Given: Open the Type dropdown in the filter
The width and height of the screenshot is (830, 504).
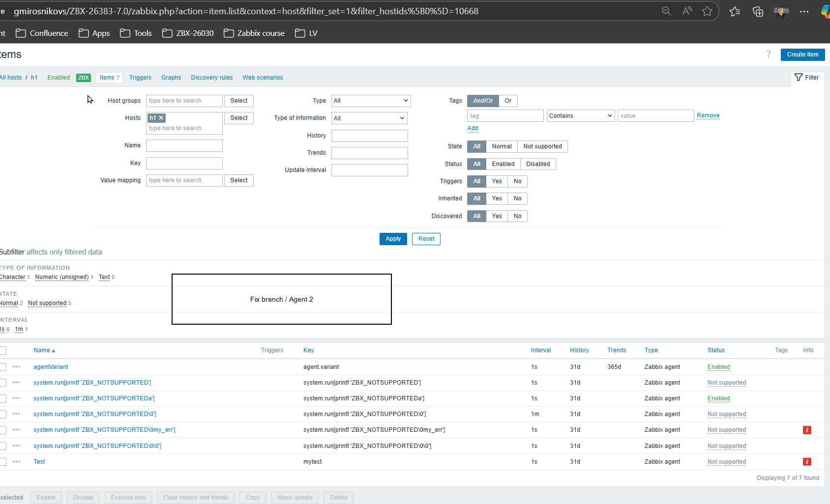Looking at the screenshot, I should point(371,101).
